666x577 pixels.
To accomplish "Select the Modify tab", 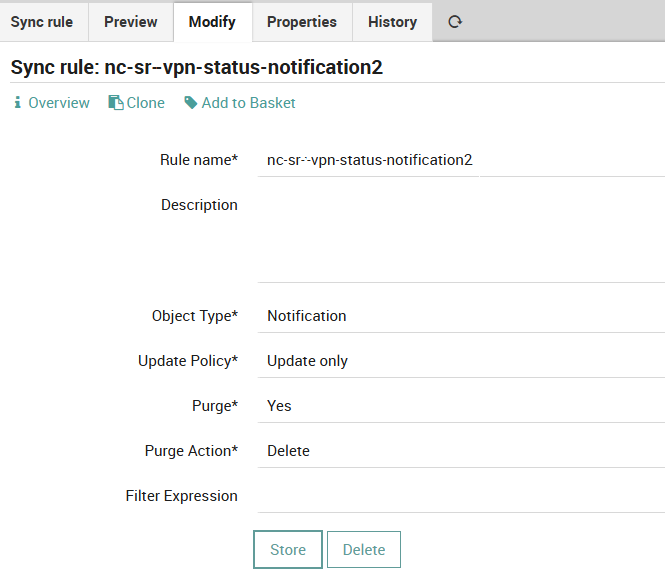I will (212, 21).
